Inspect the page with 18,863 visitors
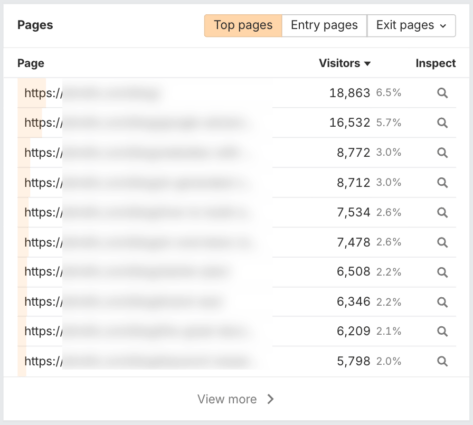 coord(442,93)
